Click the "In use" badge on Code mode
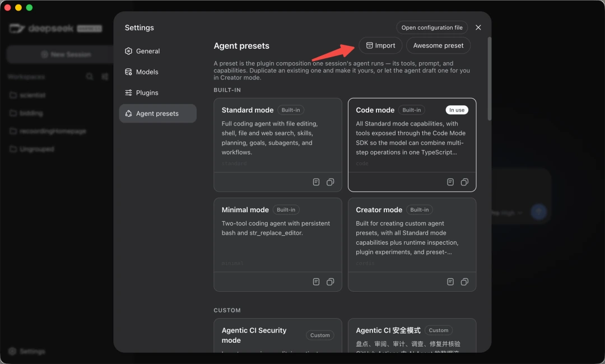The width and height of the screenshot is (605, 364). coord(457,110)
